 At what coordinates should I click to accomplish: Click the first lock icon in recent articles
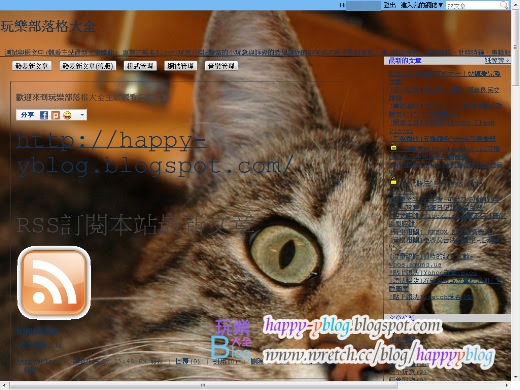coord(393,147)
